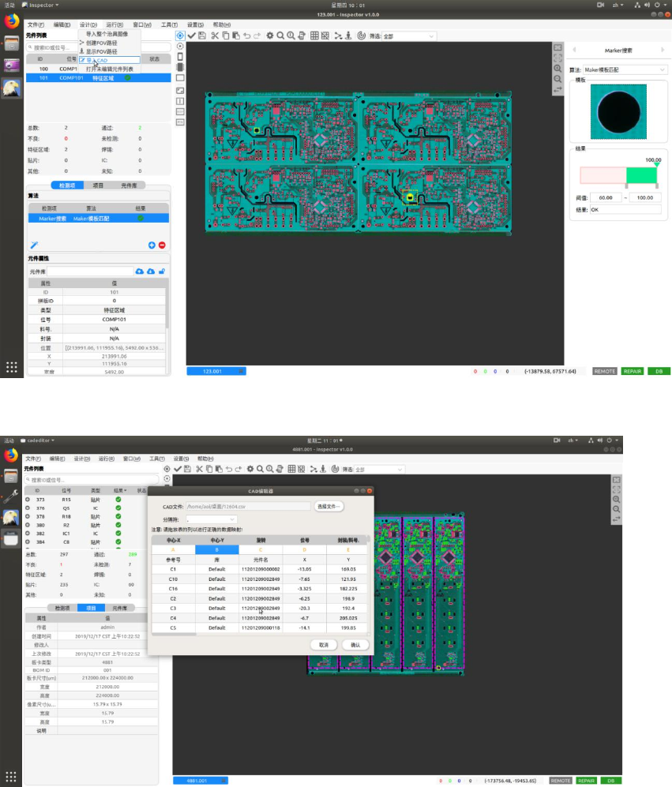Image resolution: width=672 pixels, height=787 pixels.
Task: Click the checkmark icon in the 123.001 window toolbar
Action: (x=191, y=36)
